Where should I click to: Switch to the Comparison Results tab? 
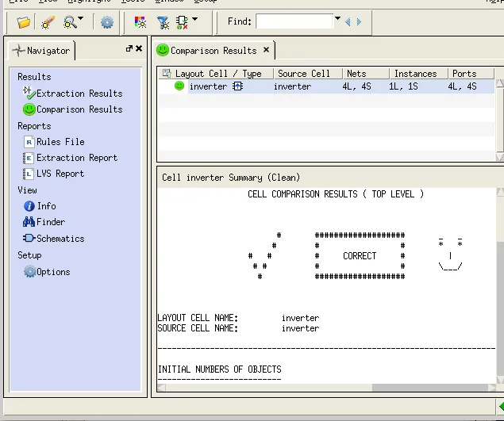[213, 51]
